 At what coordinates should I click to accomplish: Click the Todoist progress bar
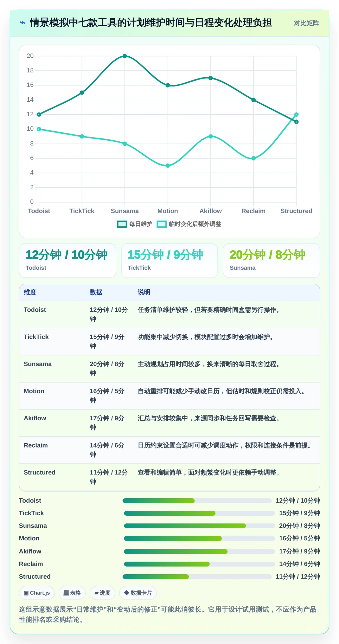click(197, 501)
